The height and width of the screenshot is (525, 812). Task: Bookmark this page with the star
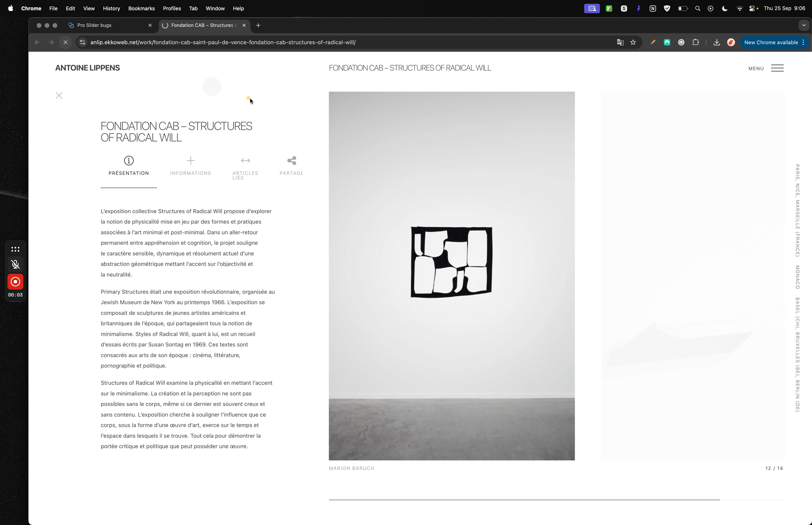tap(633, 42)
